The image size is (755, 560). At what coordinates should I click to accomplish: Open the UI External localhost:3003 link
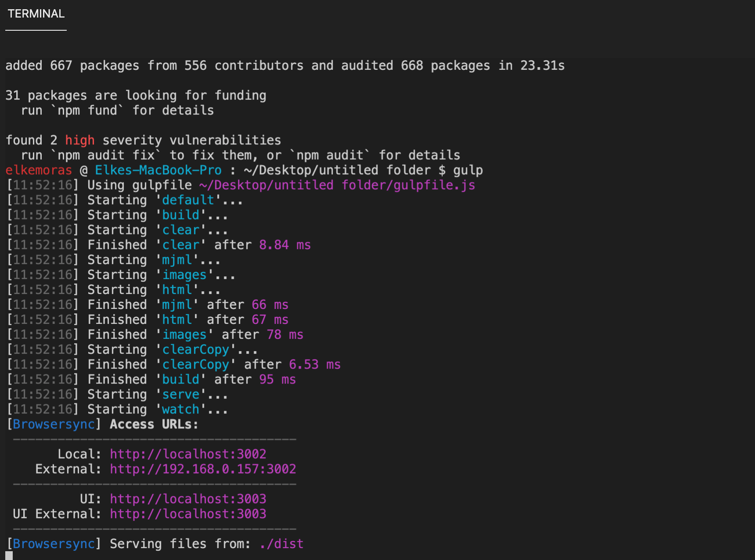[188, 514]
